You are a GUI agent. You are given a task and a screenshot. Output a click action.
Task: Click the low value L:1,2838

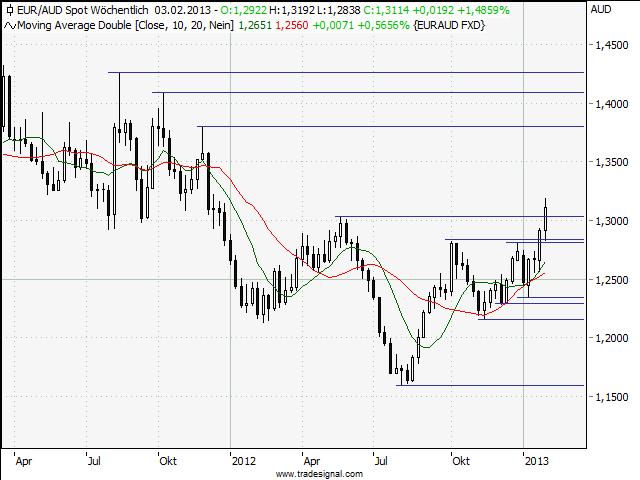[x=339, y=10]
